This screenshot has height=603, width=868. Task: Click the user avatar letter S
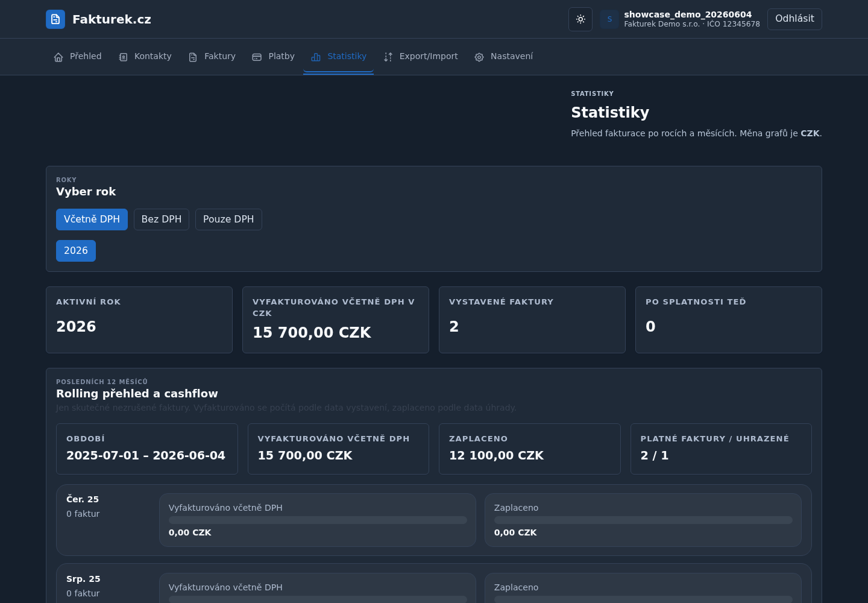[609, 19]
